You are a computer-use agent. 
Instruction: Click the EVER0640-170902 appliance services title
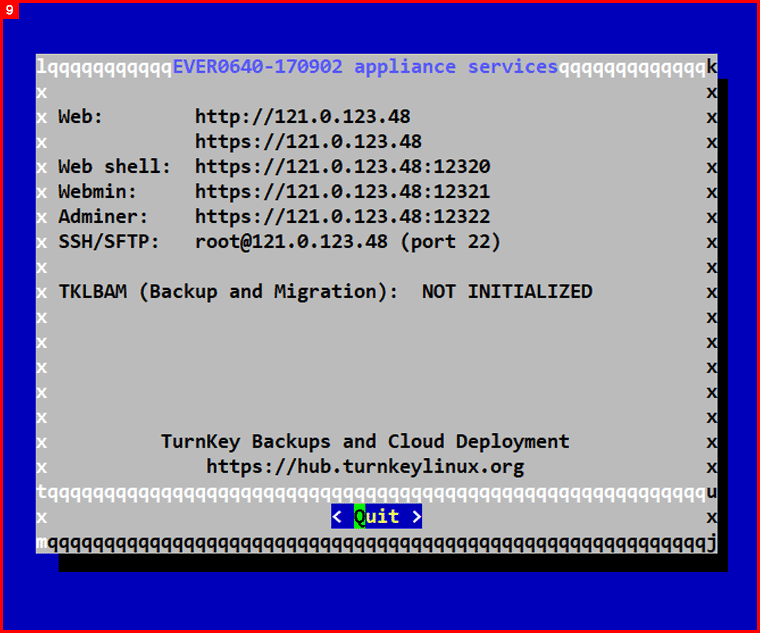pyautogui.click(x=365, y=67)
